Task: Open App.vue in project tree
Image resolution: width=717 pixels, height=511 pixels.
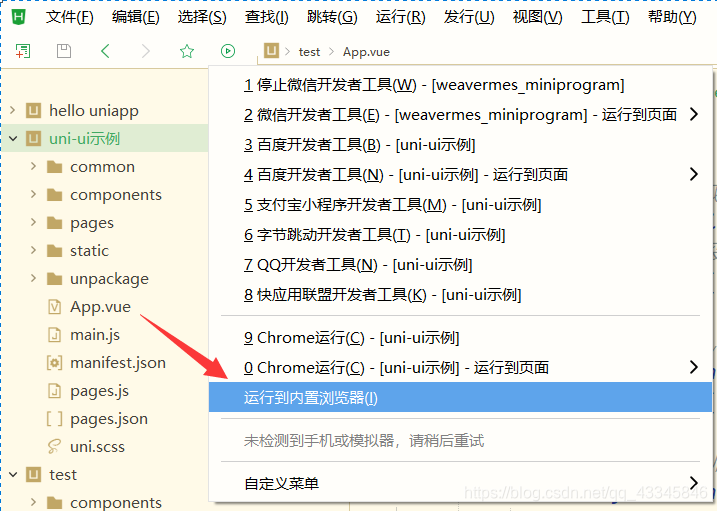Action: tap(100, 307)
